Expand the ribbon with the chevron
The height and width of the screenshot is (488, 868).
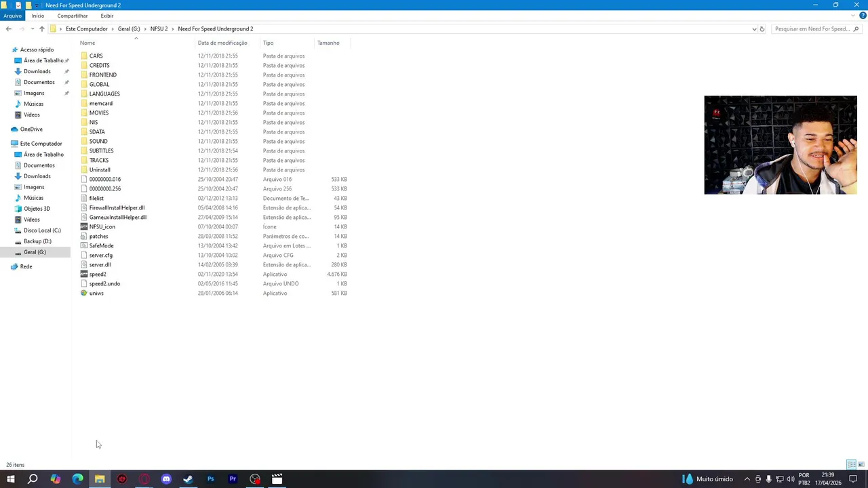(854, 16)
